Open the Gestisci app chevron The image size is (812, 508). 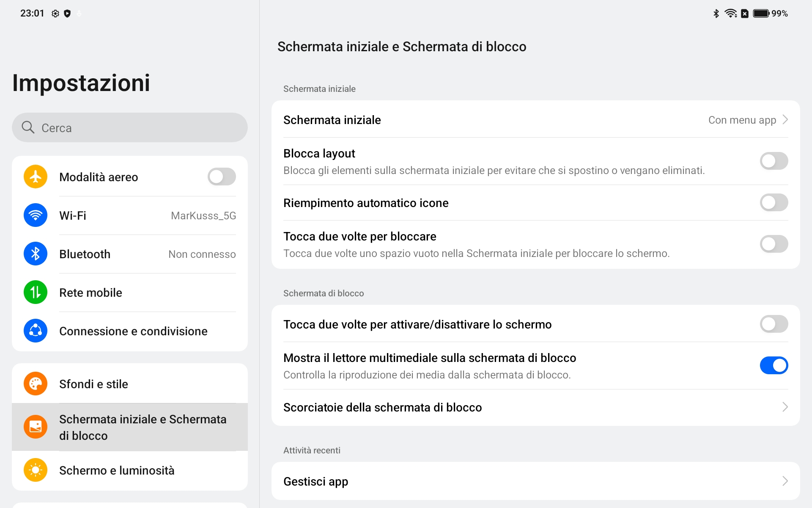785,481
